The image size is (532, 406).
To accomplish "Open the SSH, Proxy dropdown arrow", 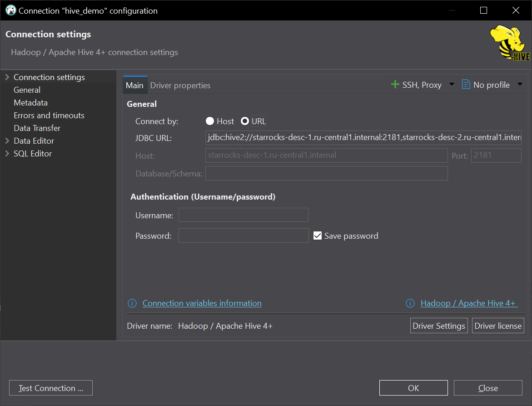I will coord(452,84).
